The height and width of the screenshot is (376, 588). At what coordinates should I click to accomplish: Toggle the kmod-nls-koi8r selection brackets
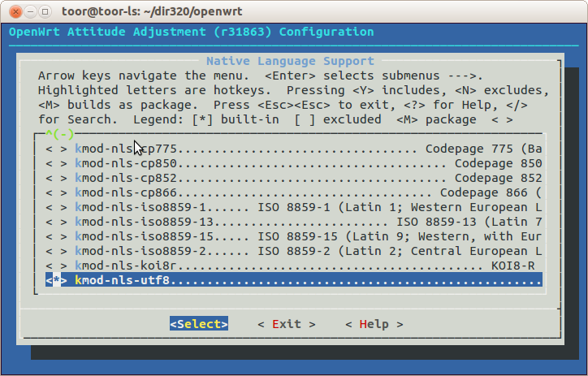[x=56, y=266]
